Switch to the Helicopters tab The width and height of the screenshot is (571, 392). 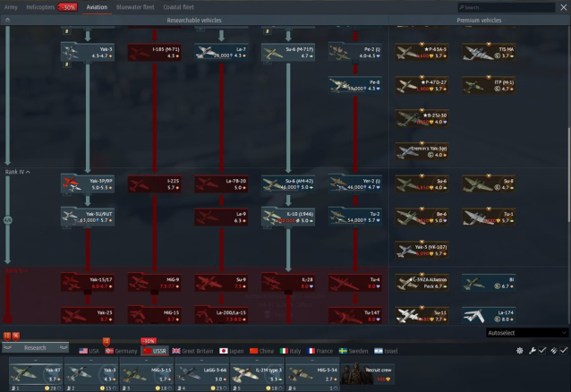click(x=39, y=6)
